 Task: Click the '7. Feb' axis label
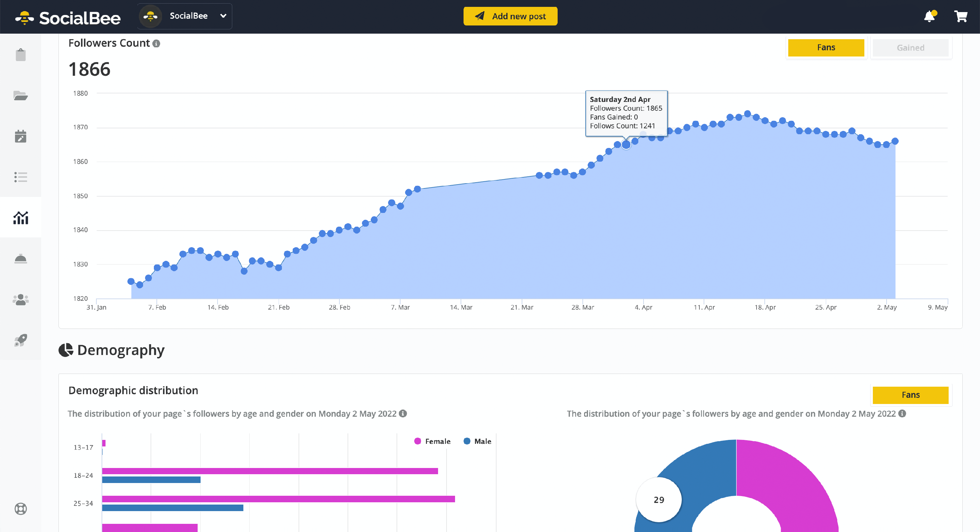pos(157,307)
